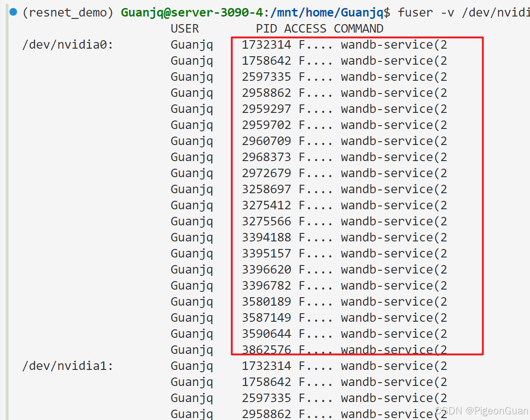Click PID 1758642 under /dev/nvidia1

tap(266, 382)
